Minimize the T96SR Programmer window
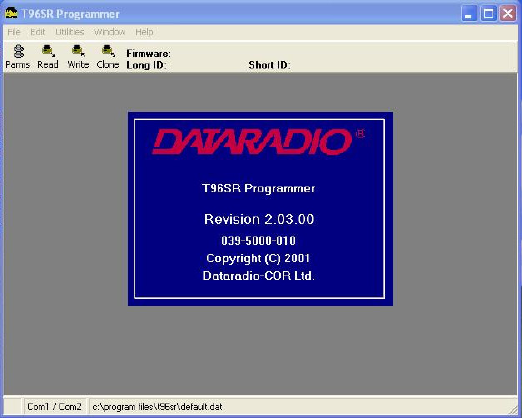522x418 pixels. coord(469,14)
